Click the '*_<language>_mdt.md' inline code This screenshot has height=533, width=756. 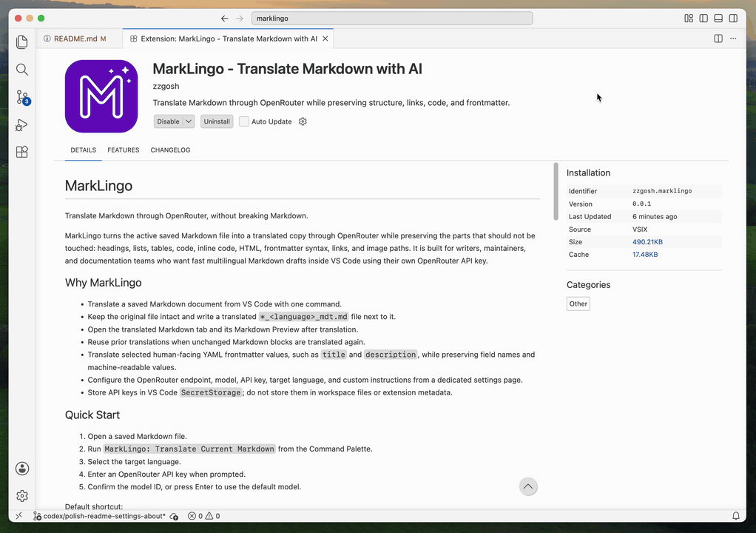(x=304, y=317)
